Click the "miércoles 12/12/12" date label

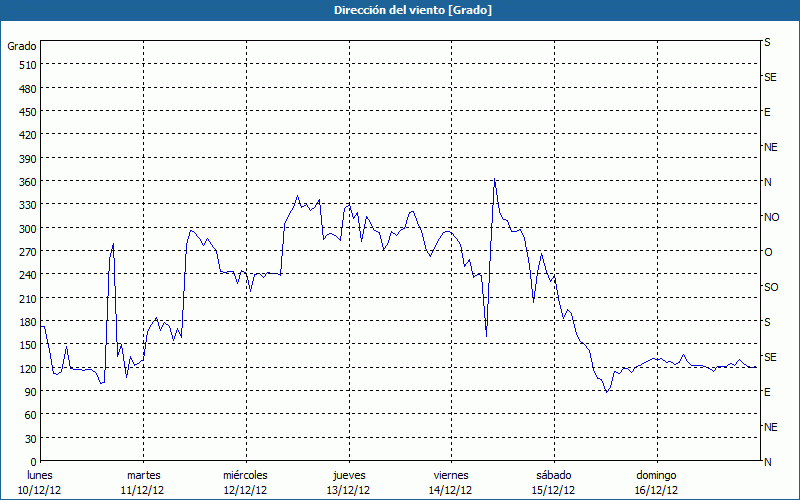(x=245, y=482)
